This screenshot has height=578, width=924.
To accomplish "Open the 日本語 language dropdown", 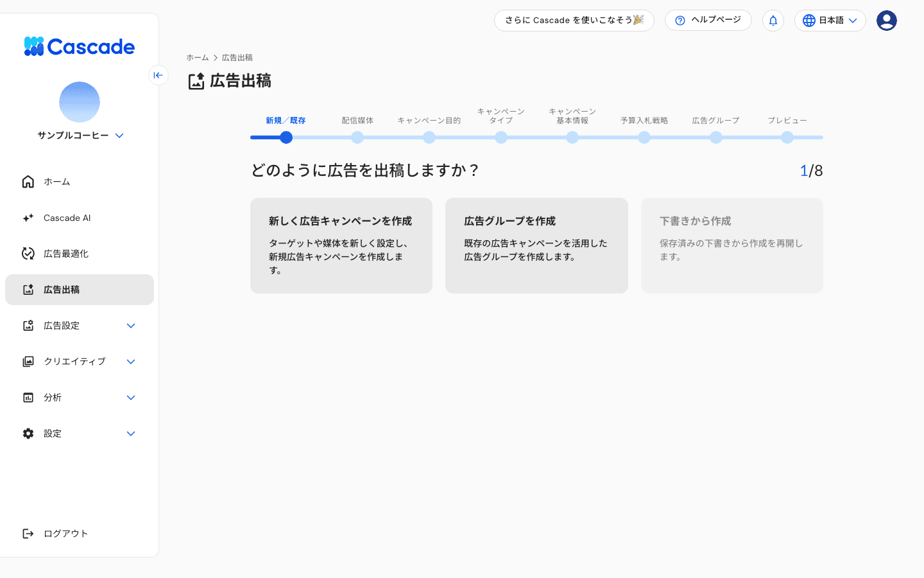I will point(830,21).
